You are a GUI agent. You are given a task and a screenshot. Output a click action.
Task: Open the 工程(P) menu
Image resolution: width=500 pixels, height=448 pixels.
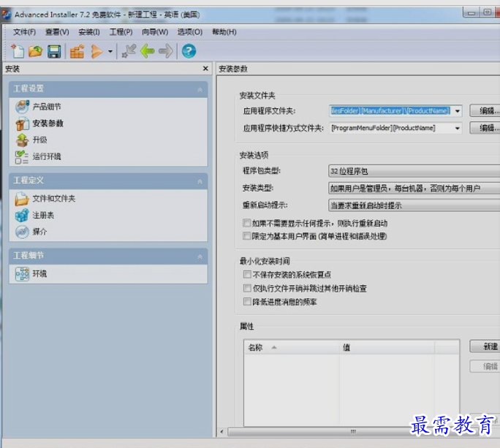coord(121,32)
